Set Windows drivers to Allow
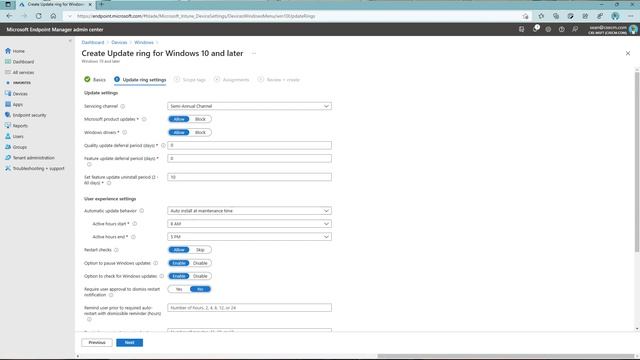Screen dimensions: 640x360 (x=179, y=132)
